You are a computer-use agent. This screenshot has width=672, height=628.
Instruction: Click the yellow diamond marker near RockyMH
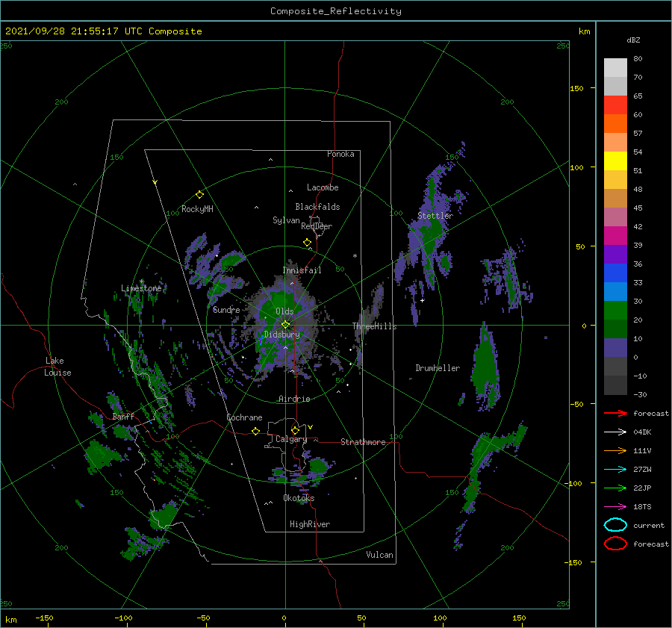[x=199, y=195]
